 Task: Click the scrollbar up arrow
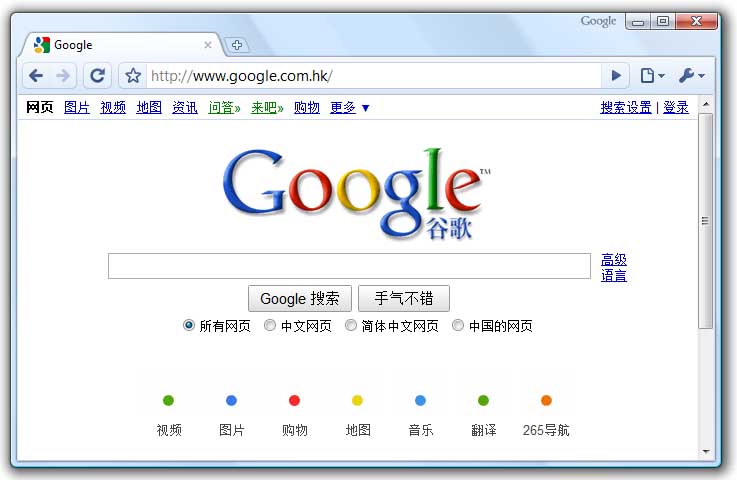pos(706,103)
